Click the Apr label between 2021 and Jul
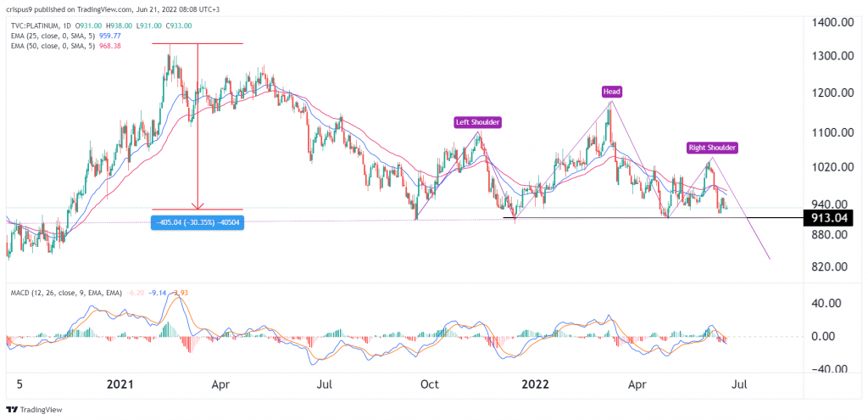868x420 pixels. [221, 384]
